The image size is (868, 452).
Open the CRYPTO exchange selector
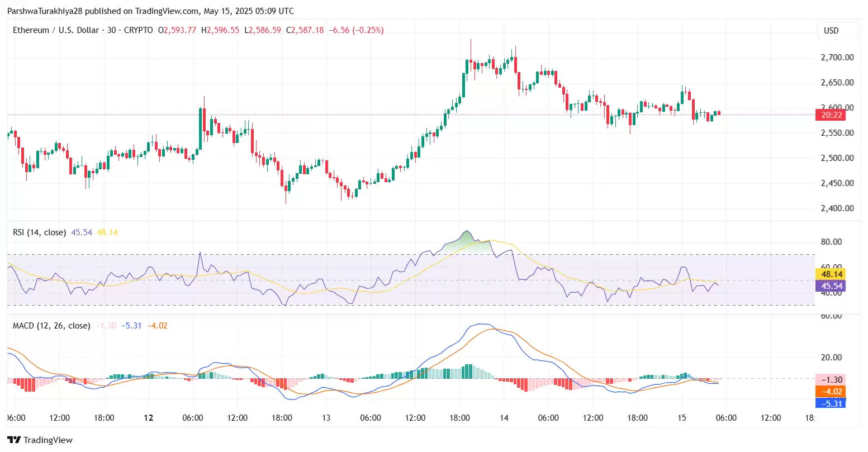pyautogui.click(x=139, y=30)
